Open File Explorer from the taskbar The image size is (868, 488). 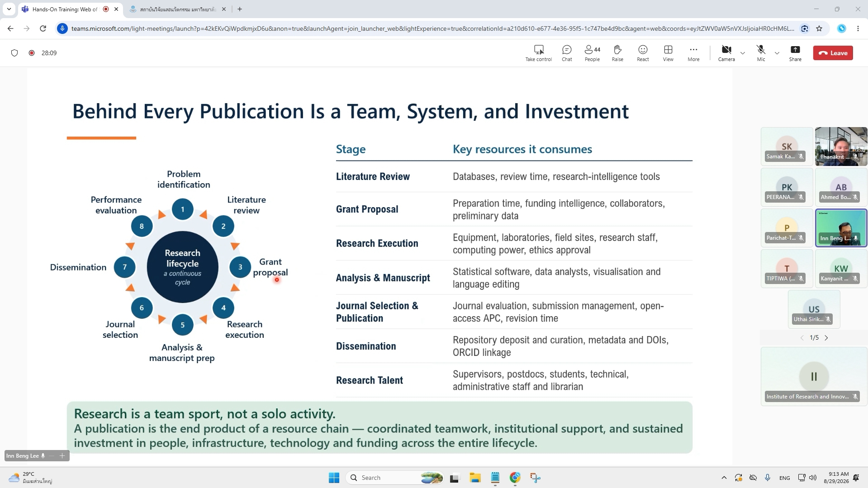coord(475,478)
